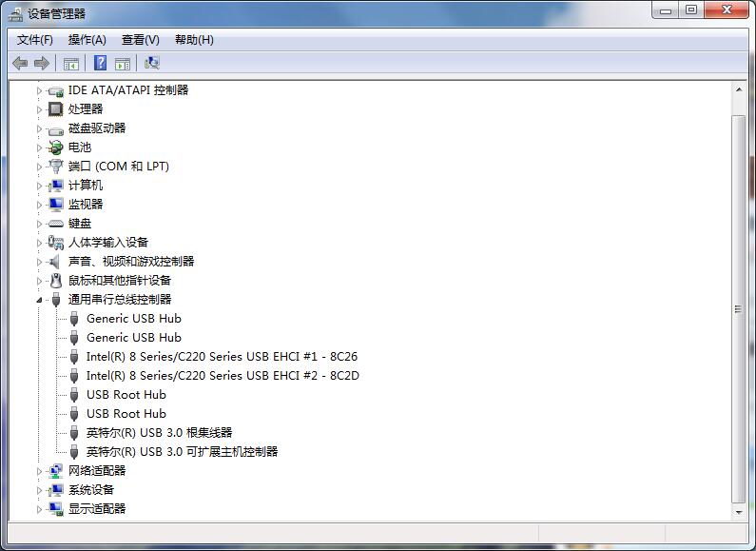
Task: Click the show/hide action pane icon
Action: tap(123, 64)
